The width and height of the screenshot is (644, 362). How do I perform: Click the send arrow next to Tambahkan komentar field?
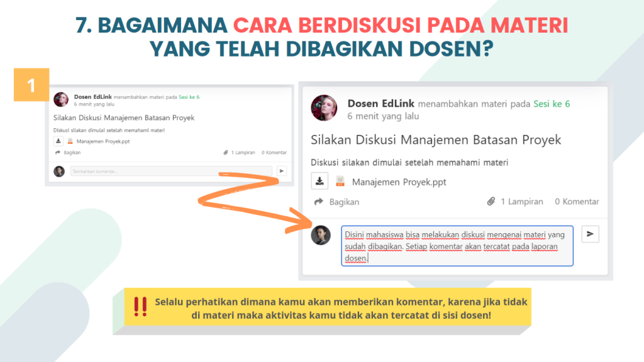[281, 171]
